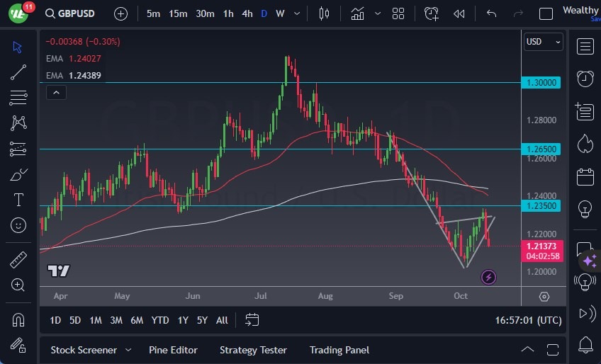
Task: Expand the Stock Screener dropdown arrow
Action: tap(128, 350)
